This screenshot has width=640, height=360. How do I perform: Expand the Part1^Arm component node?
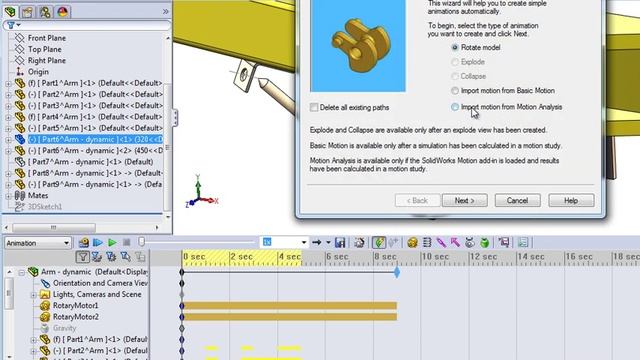point(8,83)
